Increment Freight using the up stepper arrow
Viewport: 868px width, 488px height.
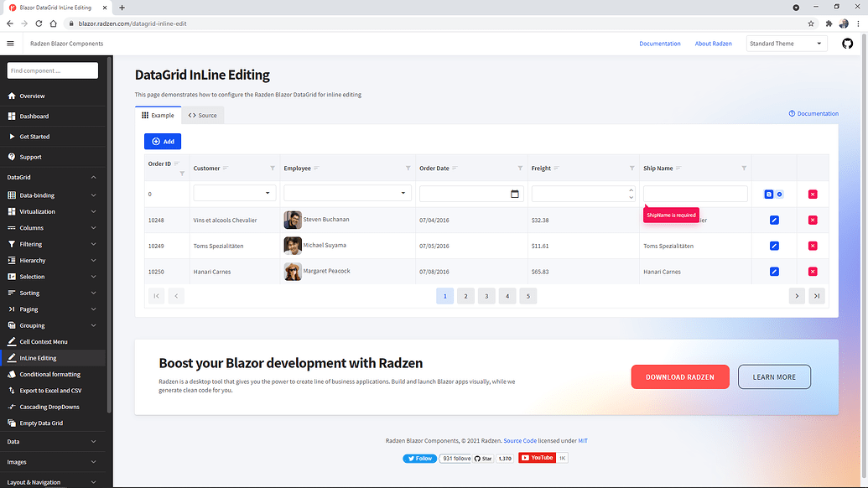631,190
